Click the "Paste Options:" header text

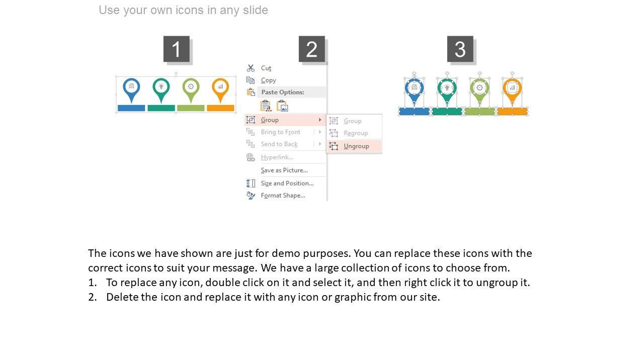tap(282, 92)
